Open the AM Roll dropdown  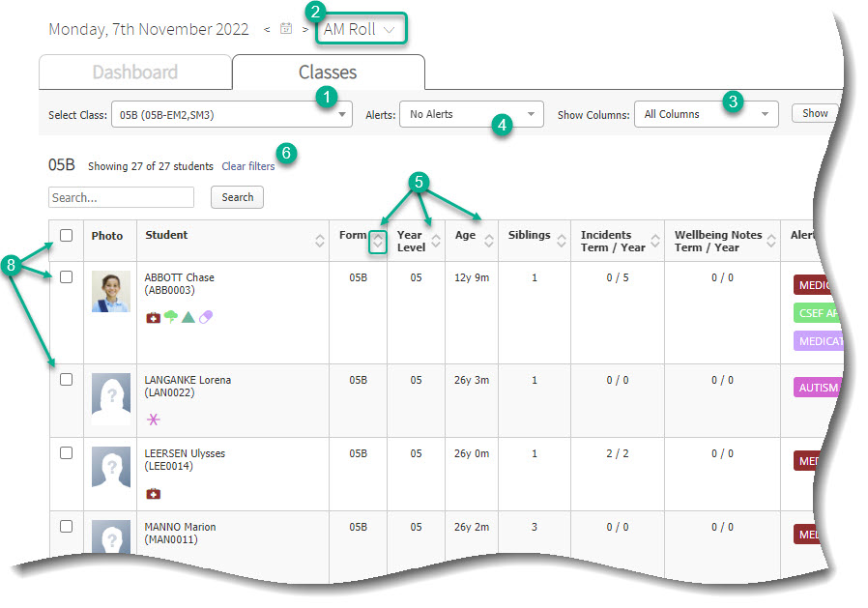point(361,29)
